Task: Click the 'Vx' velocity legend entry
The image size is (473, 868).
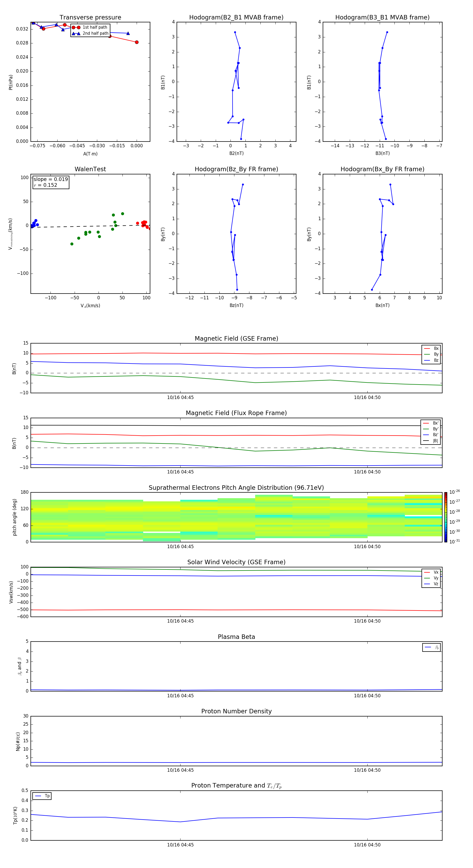Action: 431,572
